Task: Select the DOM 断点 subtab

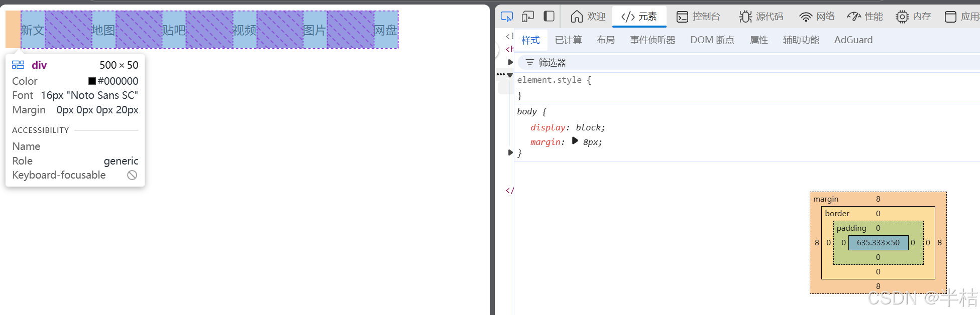Action: click(712, 40)
